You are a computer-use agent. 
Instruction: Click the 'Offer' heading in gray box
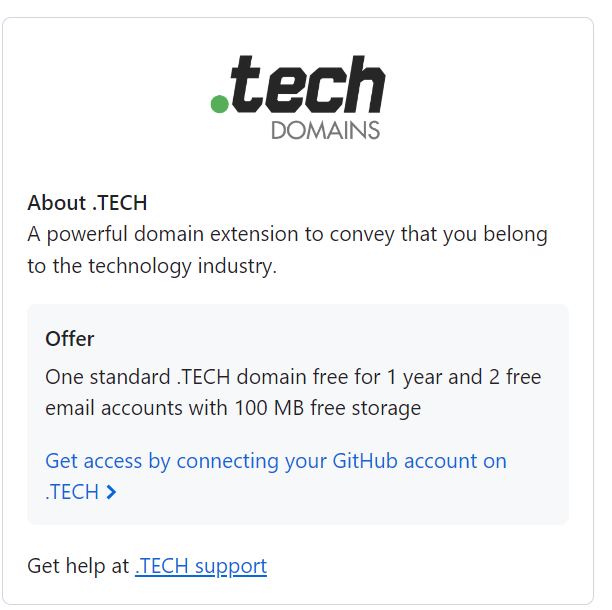[69, 338]
